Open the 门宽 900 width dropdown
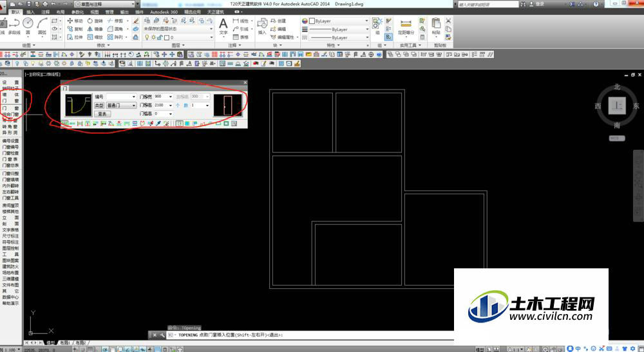The image size is (644, 352). (171, 97)
